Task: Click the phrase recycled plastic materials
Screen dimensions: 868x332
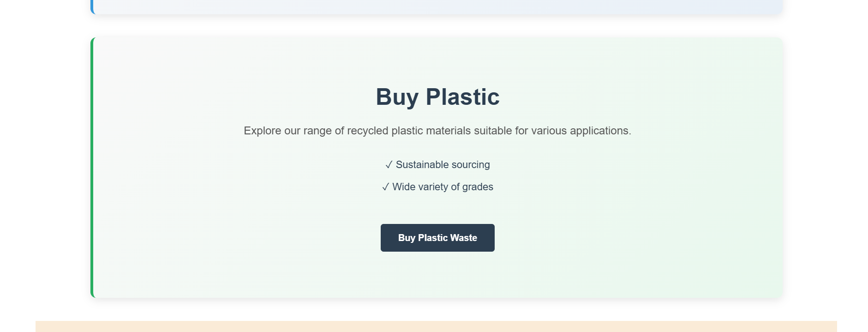Action: [409, 131]
